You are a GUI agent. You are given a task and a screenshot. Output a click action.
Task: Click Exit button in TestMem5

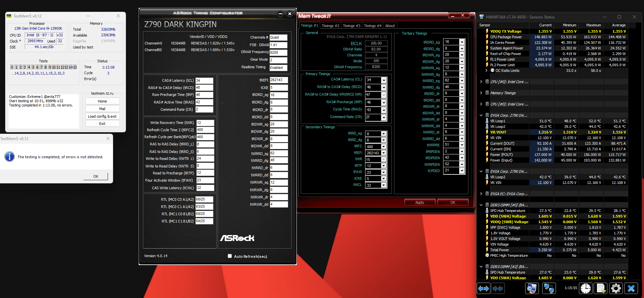coord(102,124)
